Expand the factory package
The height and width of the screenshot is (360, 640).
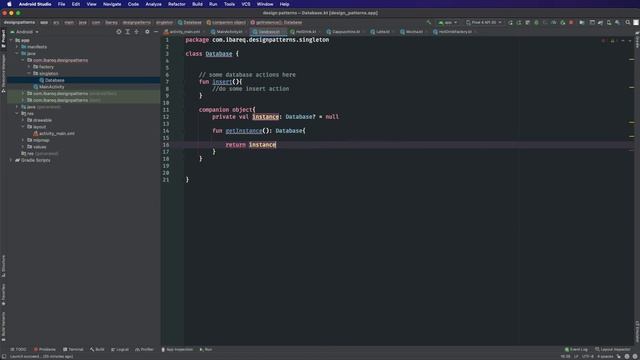[29, 67]
